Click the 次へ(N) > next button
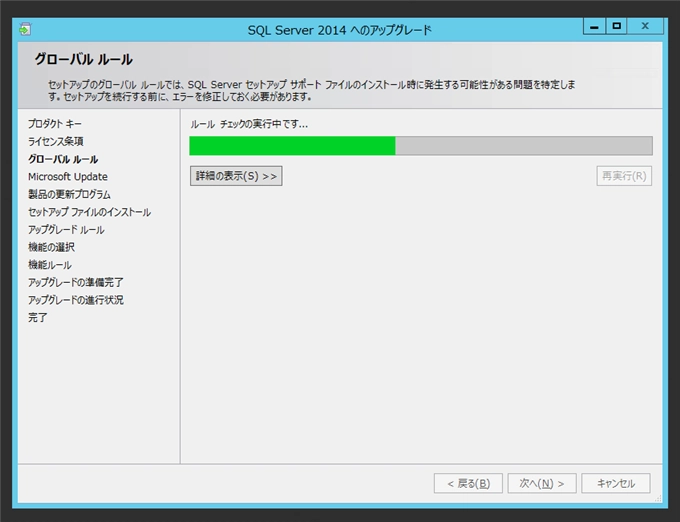This screenshot has height=522, width=680. coord(542,483)
